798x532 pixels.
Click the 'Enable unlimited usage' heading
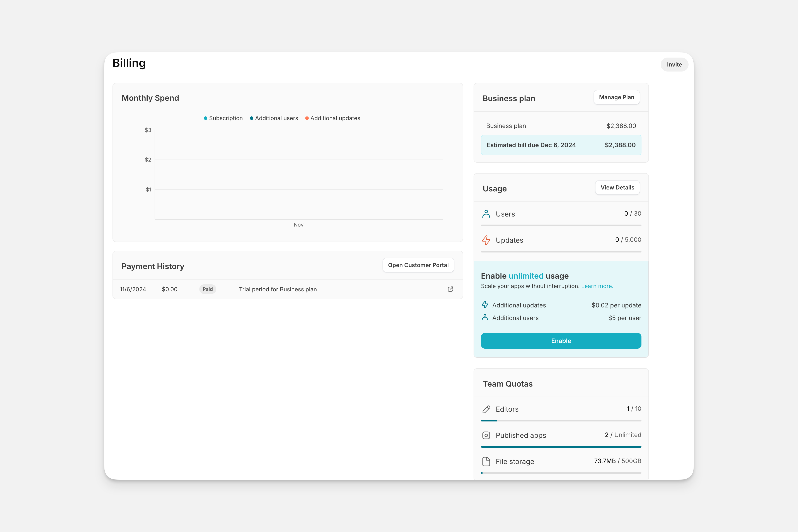tap(525, 276)
